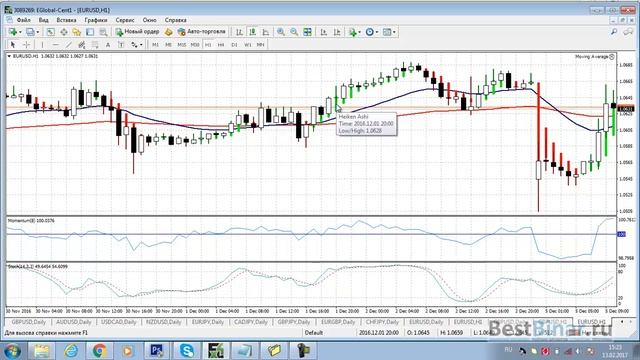Expand the Templates dropdown arrow
Screen dimensions: 640x360
394,32
